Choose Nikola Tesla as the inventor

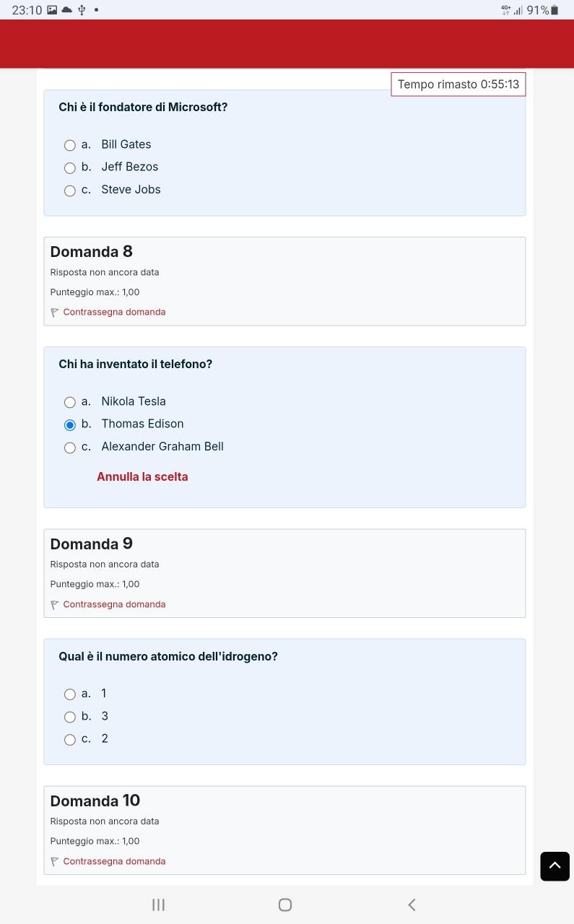(x=70, y=402)
